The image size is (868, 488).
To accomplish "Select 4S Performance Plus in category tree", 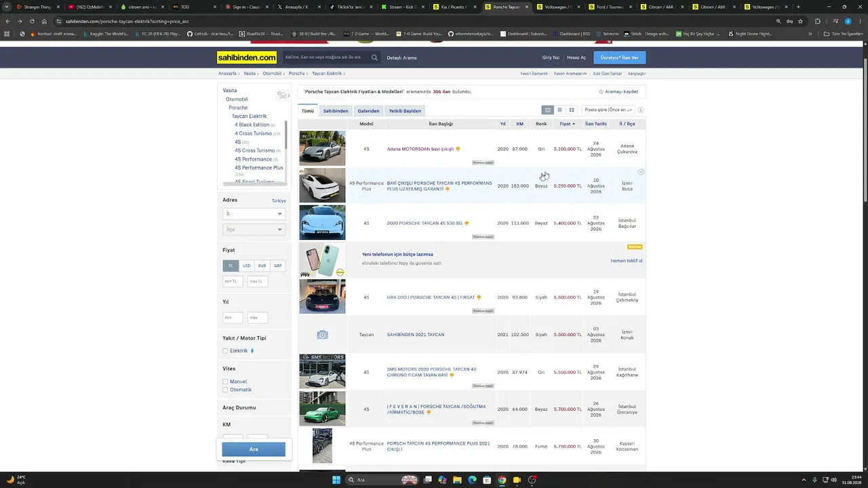I will coord(259,167).
